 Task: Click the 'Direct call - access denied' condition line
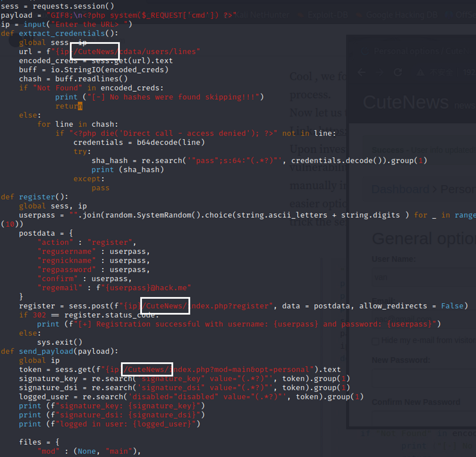(x=195, y=133)
